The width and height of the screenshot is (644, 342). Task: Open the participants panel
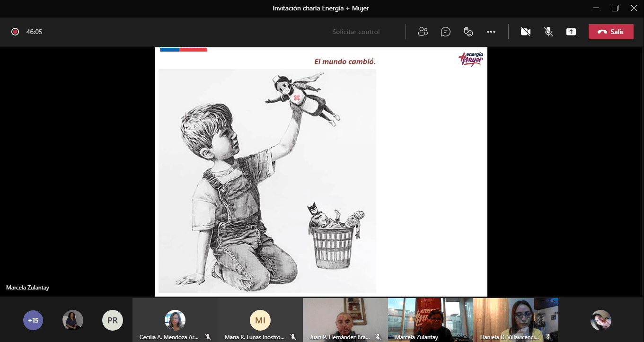pos(423,32)
